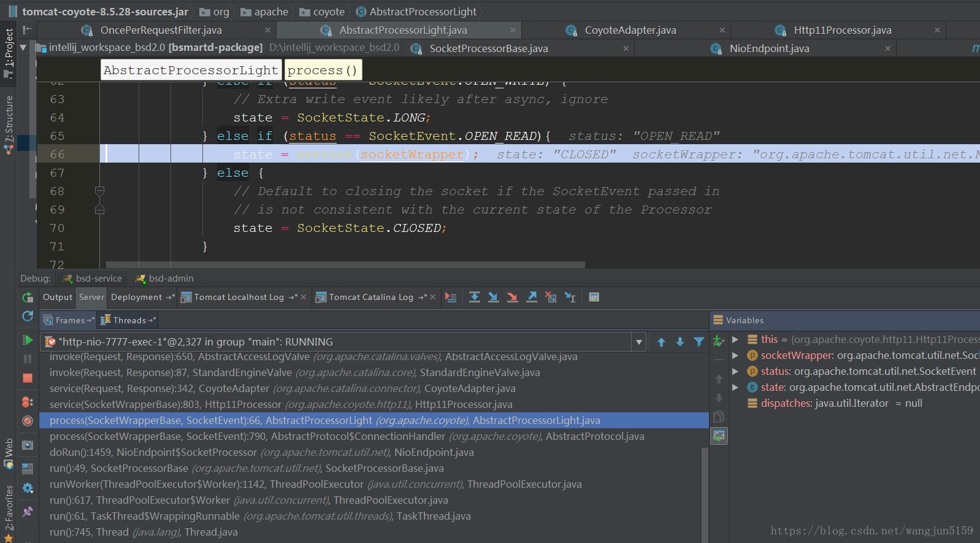
Task: Expand the state variable node
Action: tap(735, 387)
